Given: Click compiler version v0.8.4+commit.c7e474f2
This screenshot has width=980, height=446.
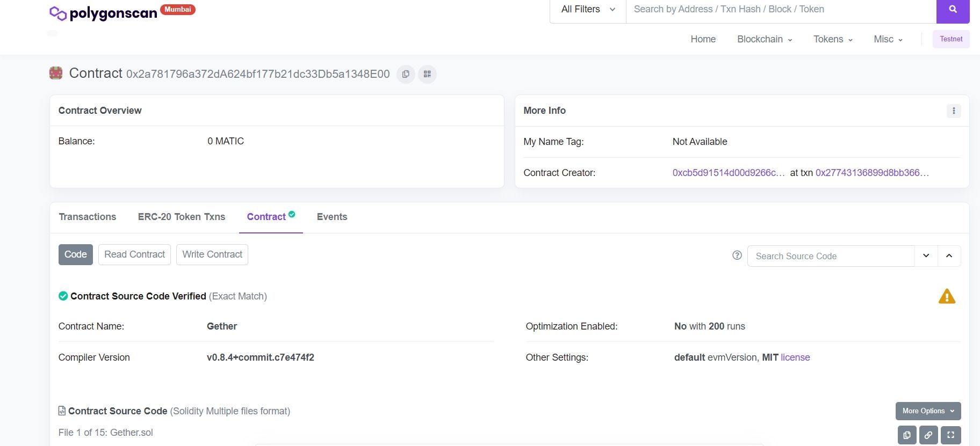Looking at the screenshot, I should tap(261, 357).
